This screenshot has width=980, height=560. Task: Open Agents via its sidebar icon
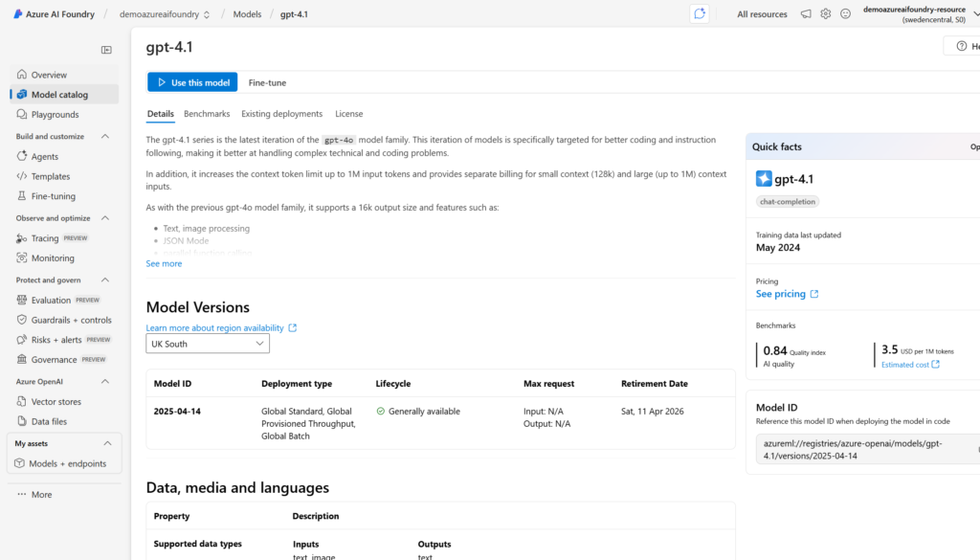pos(22,156)
